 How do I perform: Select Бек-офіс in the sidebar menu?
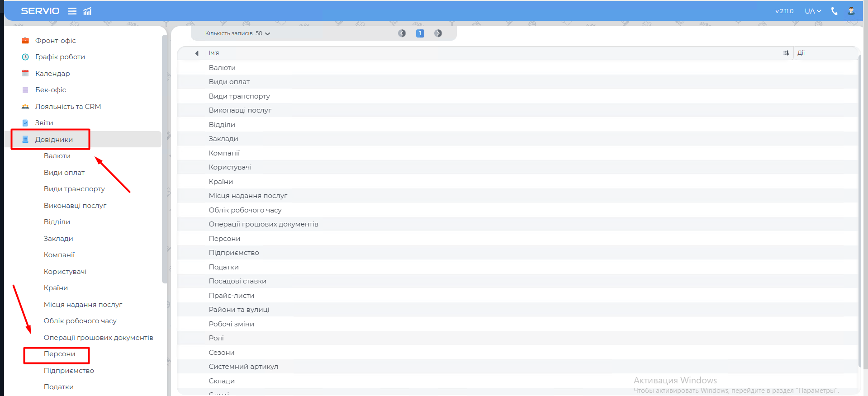point(50,90)
